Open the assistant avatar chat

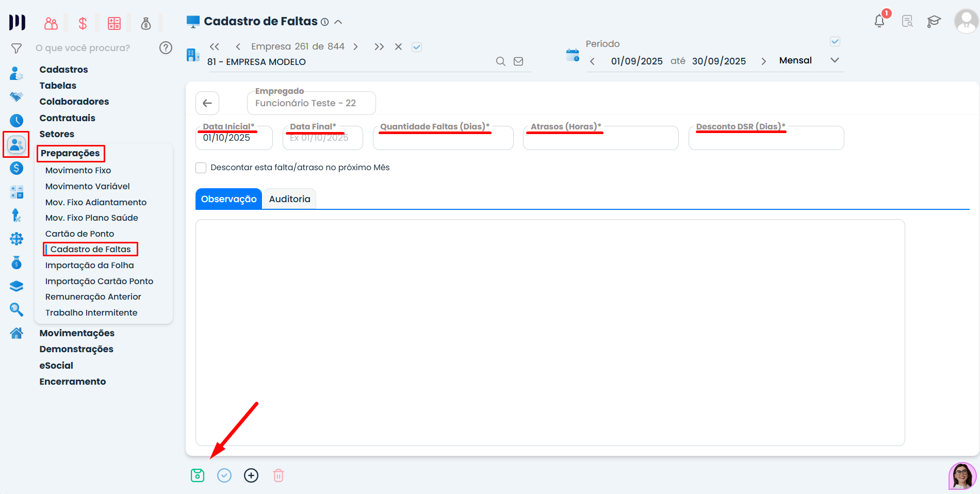(x=962, y=476)
